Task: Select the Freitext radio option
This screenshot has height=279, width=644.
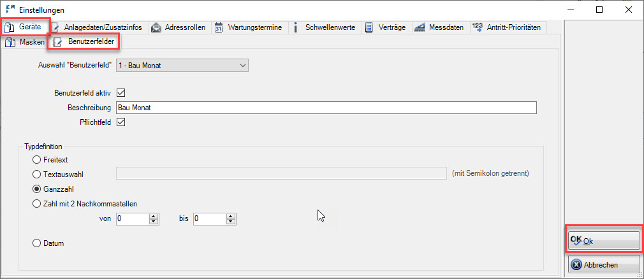Action: pyautogui.click(x=36, y=160)
